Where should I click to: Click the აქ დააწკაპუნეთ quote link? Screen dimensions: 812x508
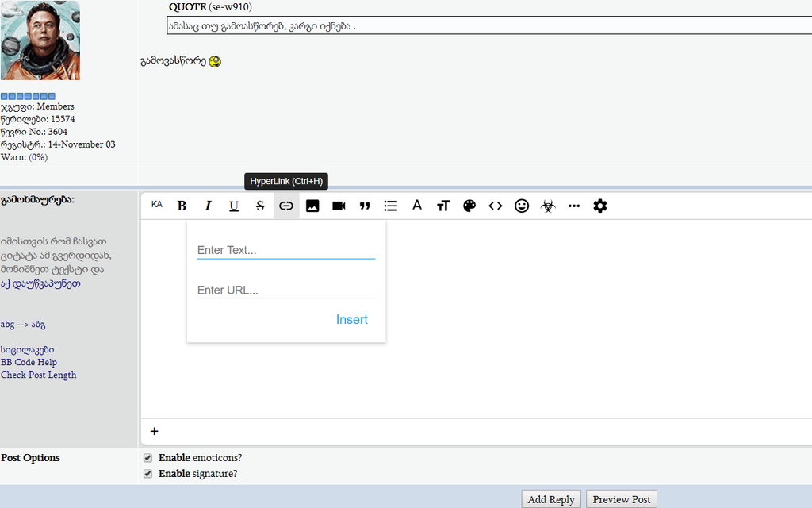pyautogui.click(x=41, y=283)
